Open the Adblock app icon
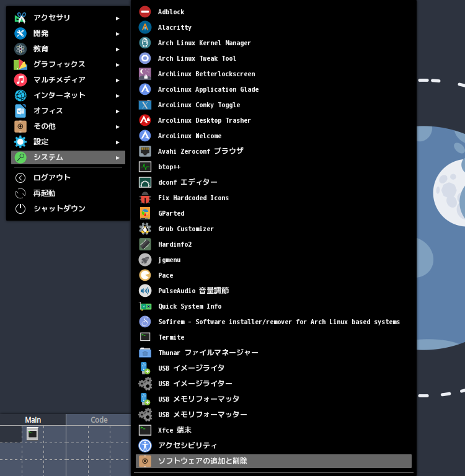The image size is (465, 476). pyautogui.click(x=145, y=12)
